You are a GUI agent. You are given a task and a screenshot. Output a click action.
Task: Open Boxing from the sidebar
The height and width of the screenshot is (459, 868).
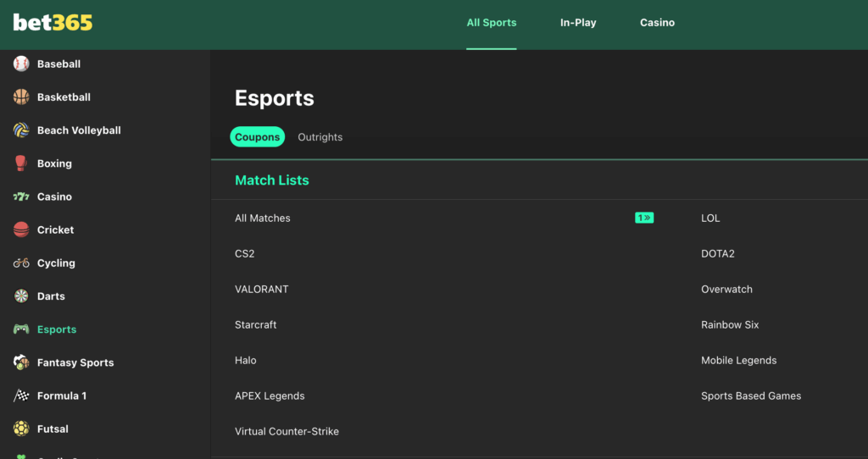pyautogui.click(x=54, y=163)
